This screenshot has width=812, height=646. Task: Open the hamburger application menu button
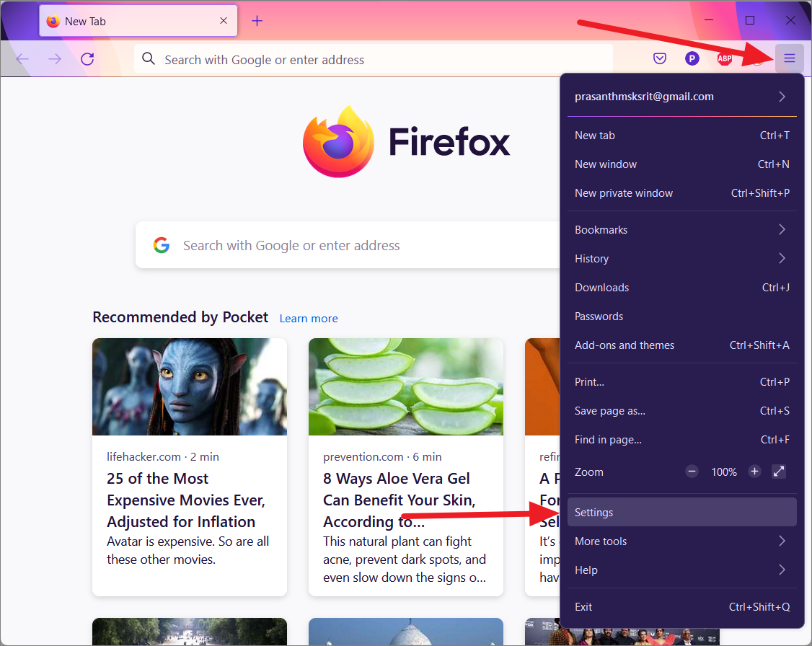coord(789,58)
